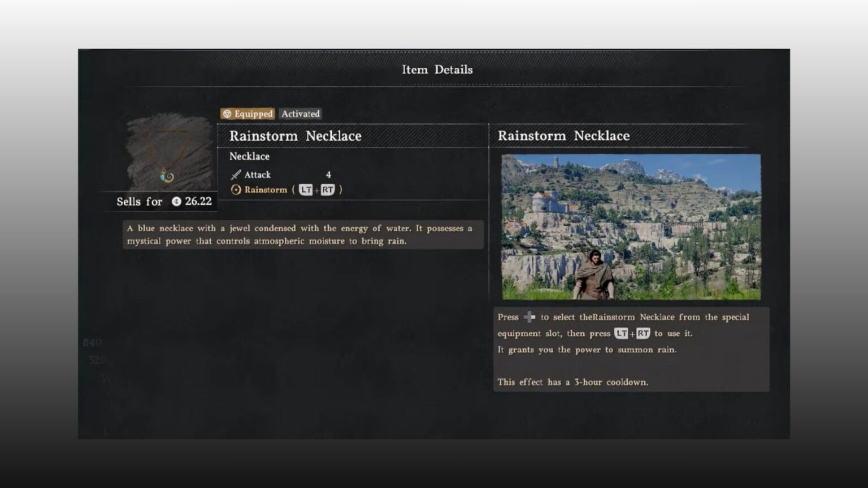868x488 pixels.
Task: Click the 3-hour cooldown note
Action: coord(572,382)
